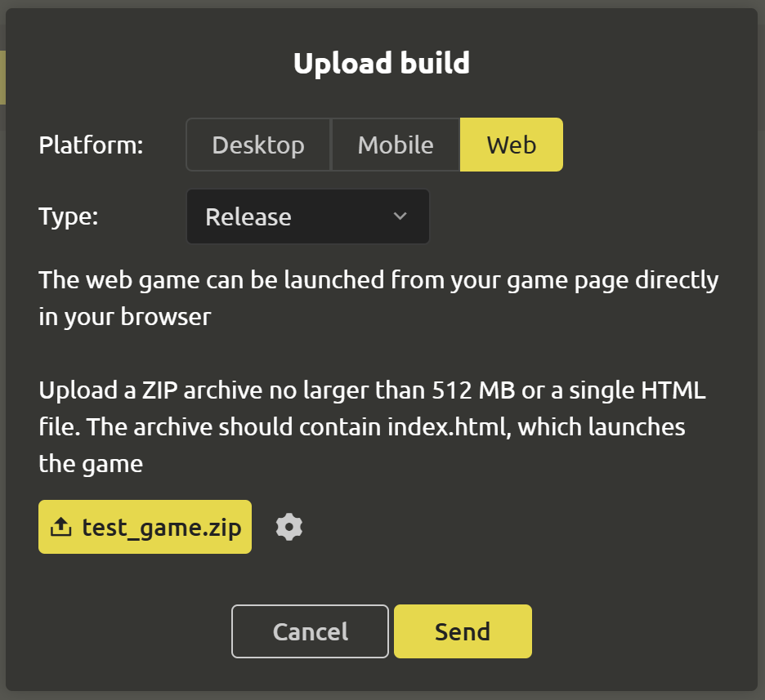765x700 pixels.
Task: Select the Web platform option
Action: click(512, 145)
